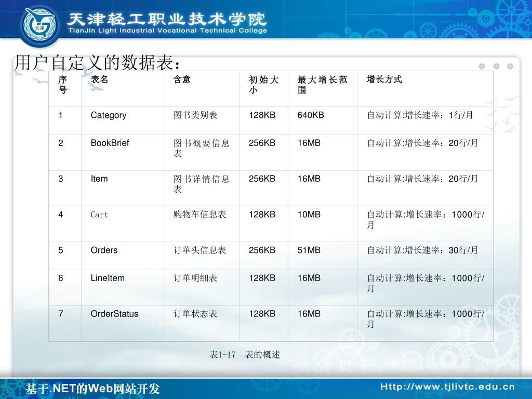
Task: Select the heading 用户自定义的数据表
Action: 97,62
